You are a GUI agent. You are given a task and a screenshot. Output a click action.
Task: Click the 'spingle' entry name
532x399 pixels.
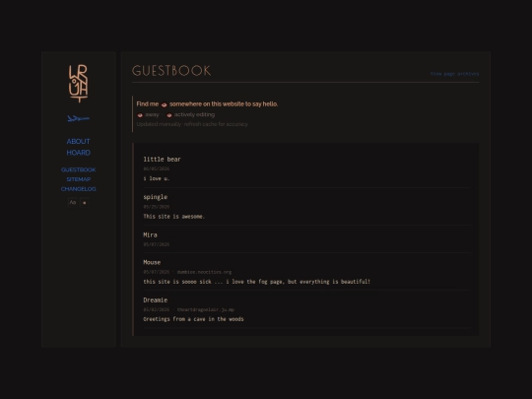coord(156,197)
